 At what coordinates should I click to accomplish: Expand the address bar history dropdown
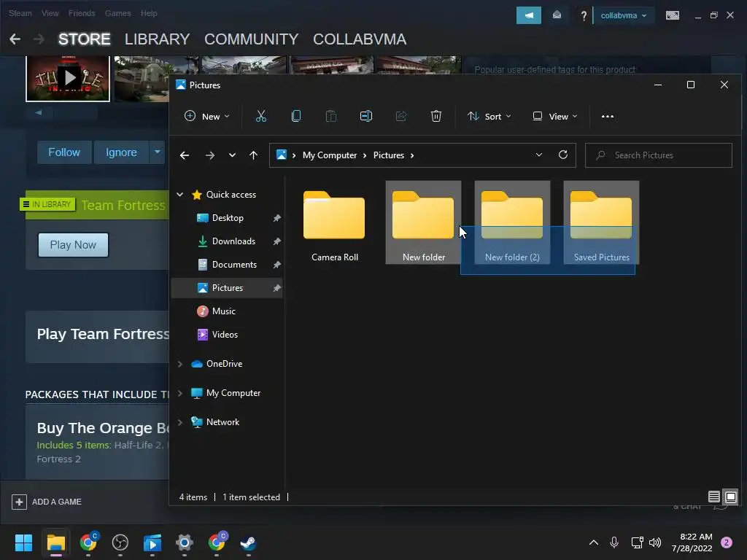(539, 155)
